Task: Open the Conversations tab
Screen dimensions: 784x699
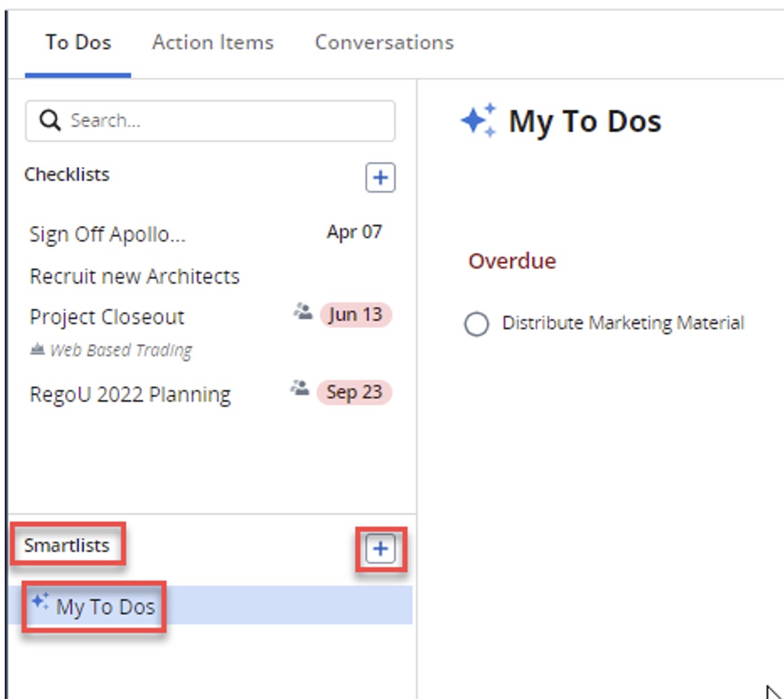Action: pyautogui.click(x=384, y=43)
